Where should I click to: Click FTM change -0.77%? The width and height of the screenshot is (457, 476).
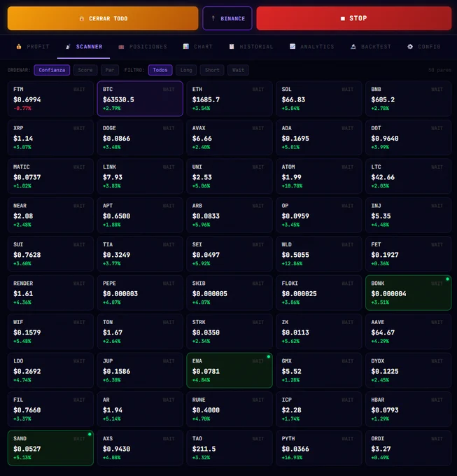click(x=22, y=108)
